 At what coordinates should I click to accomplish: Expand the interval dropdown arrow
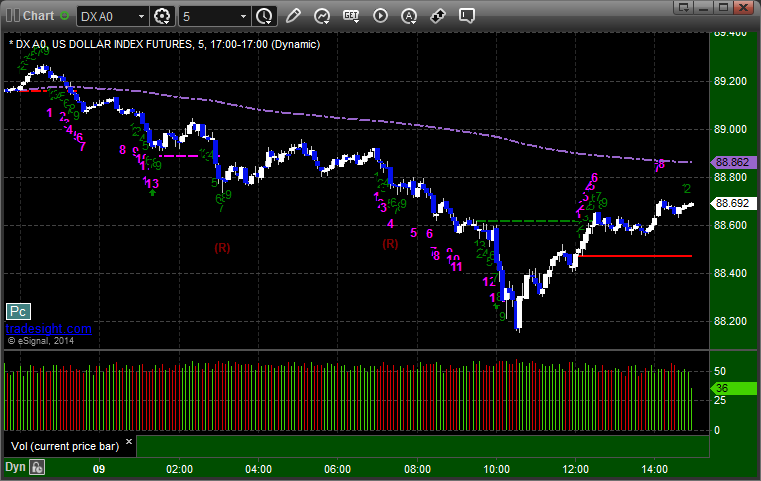point(243,17)
